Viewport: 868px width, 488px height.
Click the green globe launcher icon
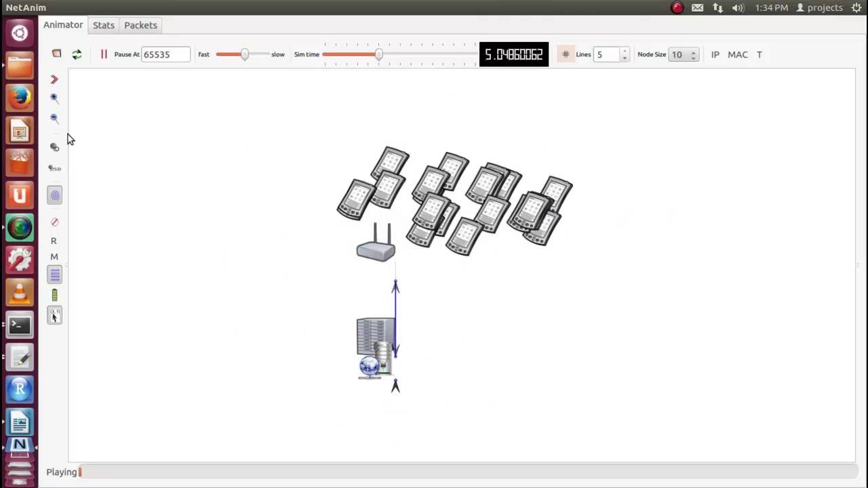20,228
